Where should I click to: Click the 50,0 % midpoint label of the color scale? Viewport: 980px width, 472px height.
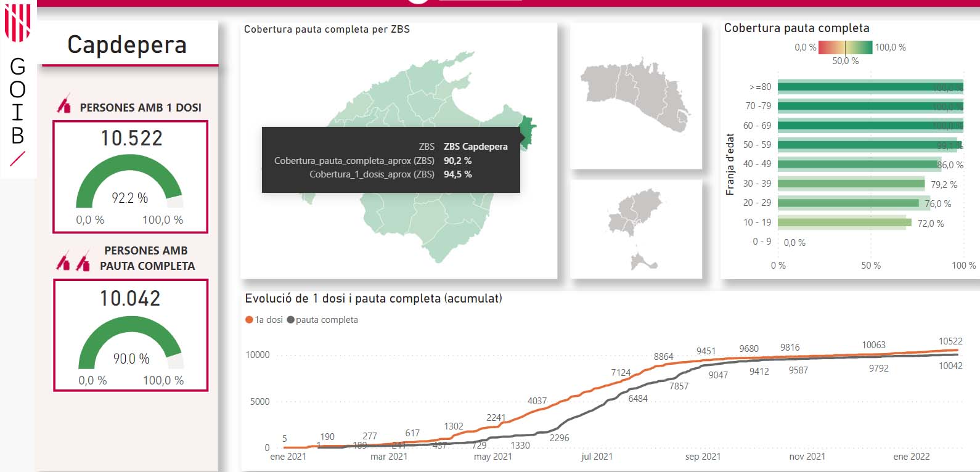tap(846, 61)
